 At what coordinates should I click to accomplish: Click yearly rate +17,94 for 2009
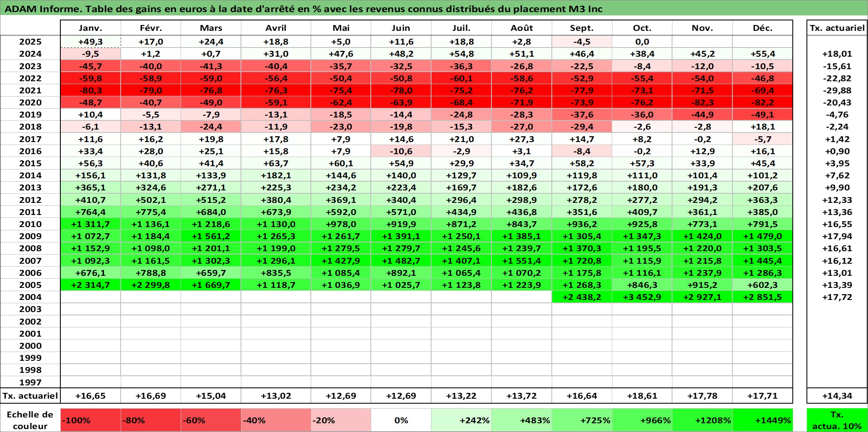pos(837,236)
